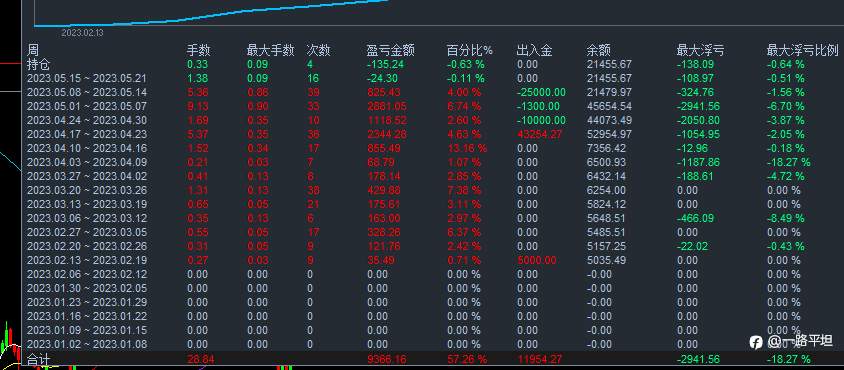Viewport: 844px width, 370px height.
Task: Click floating loss ratio -8.49 %
Action: (786, 219)
